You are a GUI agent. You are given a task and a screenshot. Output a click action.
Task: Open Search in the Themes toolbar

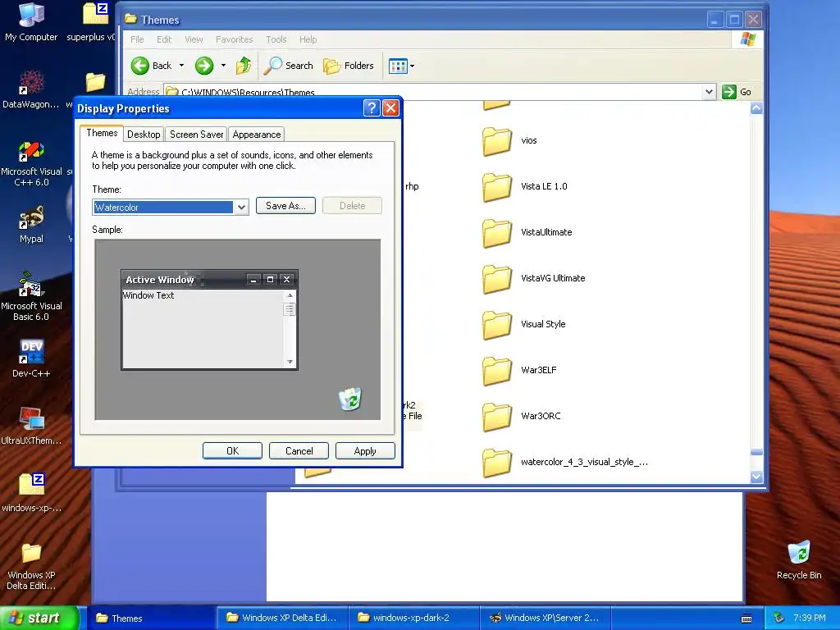pyautogui.click(x=288, y=66)
